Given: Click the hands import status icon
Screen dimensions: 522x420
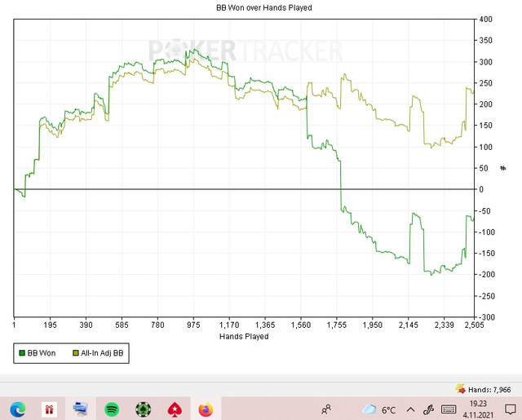Looking at the screenshot, I should [x=461, y=389].
